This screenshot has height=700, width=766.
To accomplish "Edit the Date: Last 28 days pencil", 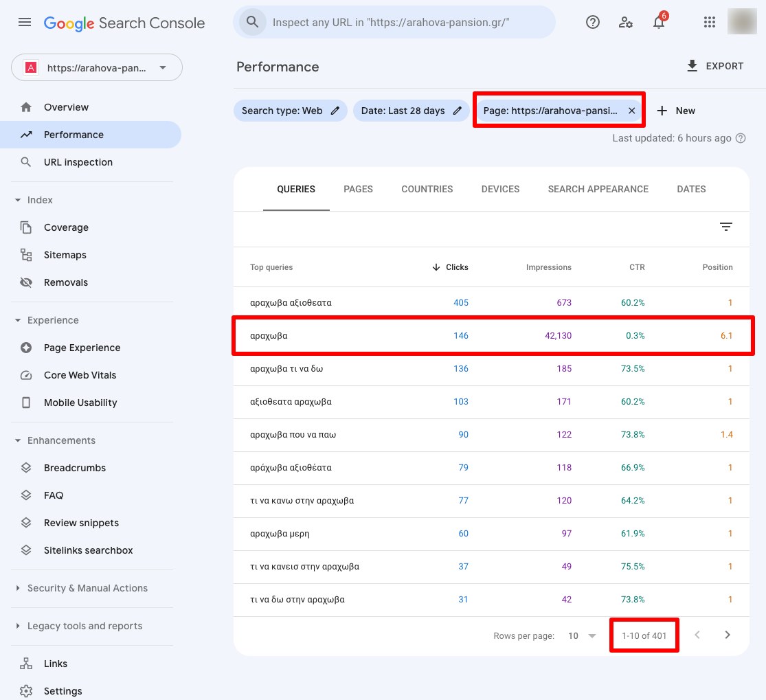I will [457, 111].
